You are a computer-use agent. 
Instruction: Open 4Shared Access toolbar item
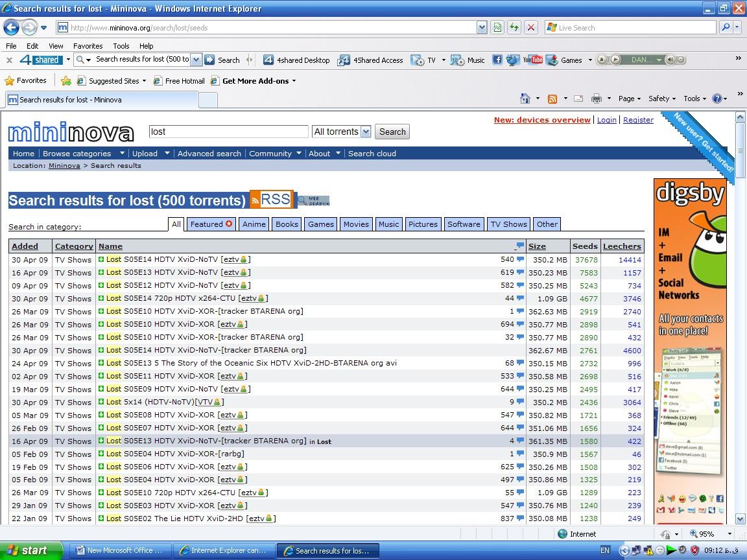pos(370,60)
